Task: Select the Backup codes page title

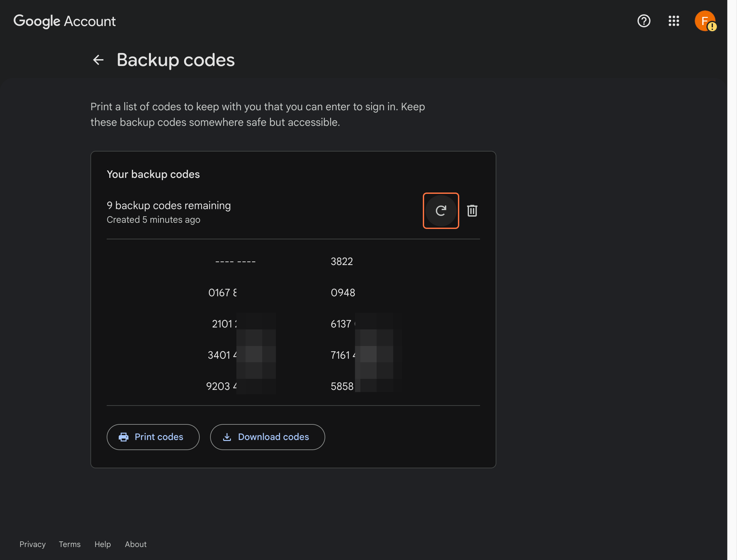Action: (176, 60)
